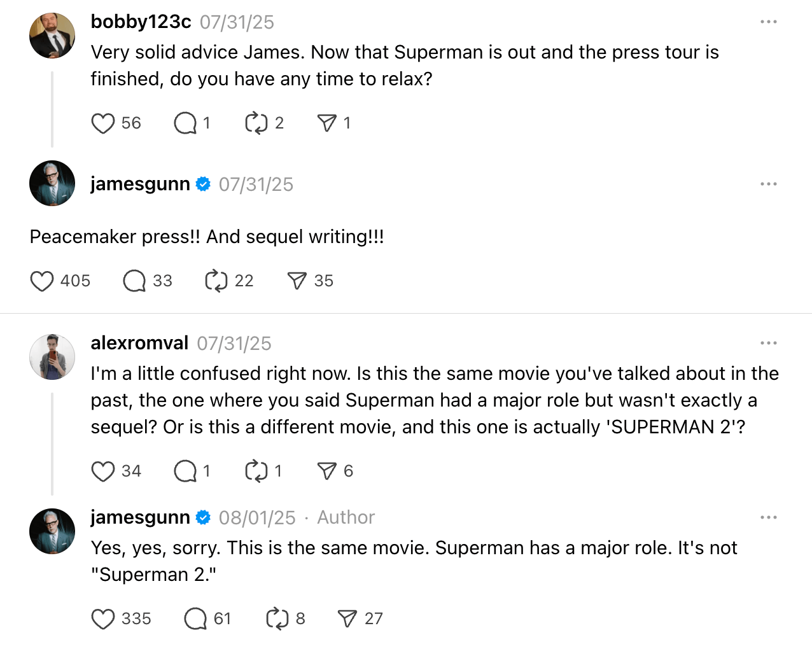Image resolution: width=812 pixels, height=649 pixels.
Task: Like jamesgunn's 'Yes, yes, sorry' reply
Action: tap(103, 619)
